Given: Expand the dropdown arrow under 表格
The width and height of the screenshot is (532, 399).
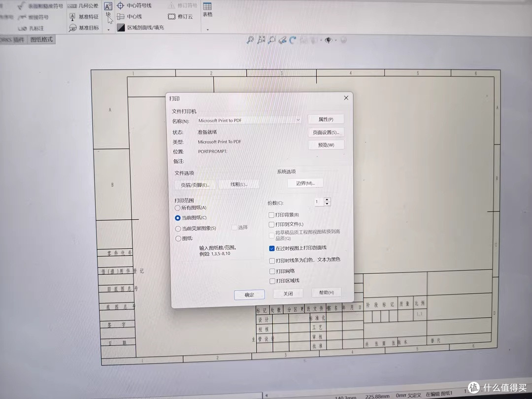Looking at the screenshot, I should 207,30.
